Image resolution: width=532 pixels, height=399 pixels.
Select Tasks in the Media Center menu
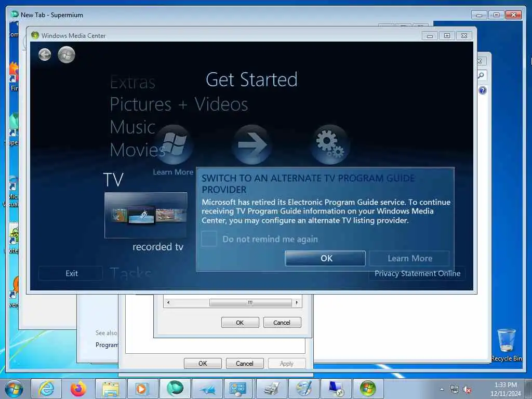(130, 273)
